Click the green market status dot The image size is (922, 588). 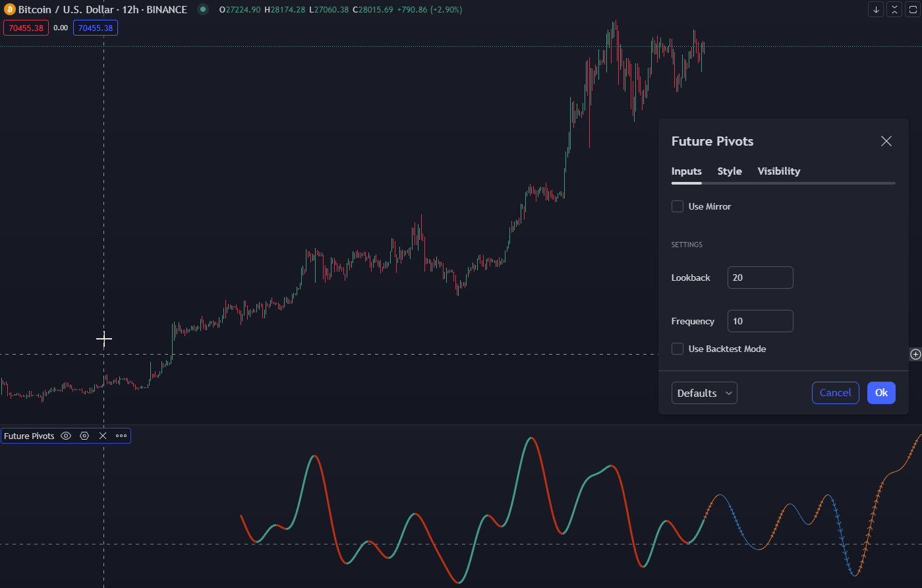pos(203,10)
